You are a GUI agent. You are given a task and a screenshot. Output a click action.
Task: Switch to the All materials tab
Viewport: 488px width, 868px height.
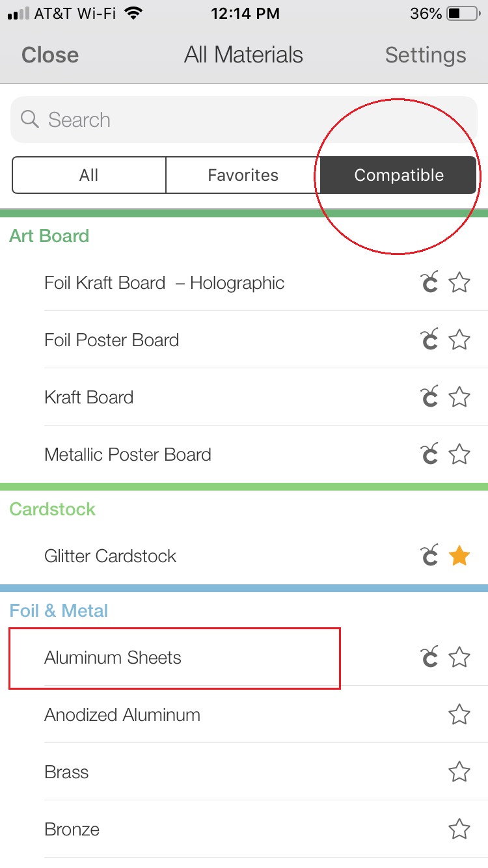click(89, 175)
